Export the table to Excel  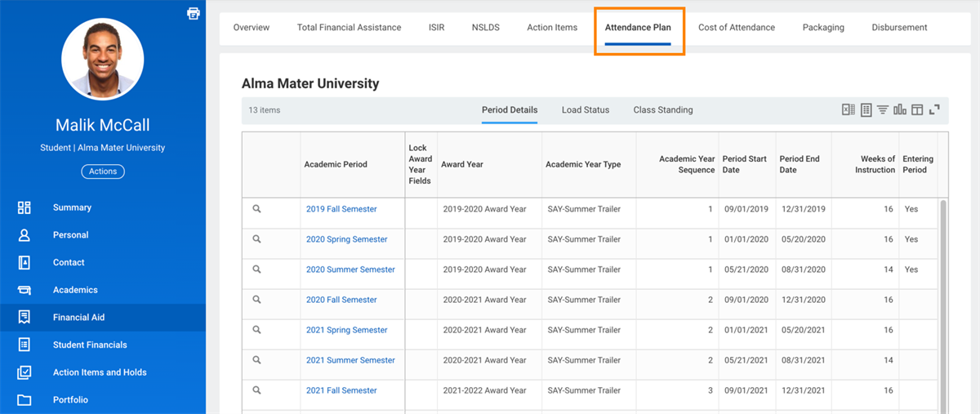[x=849, y=109]
